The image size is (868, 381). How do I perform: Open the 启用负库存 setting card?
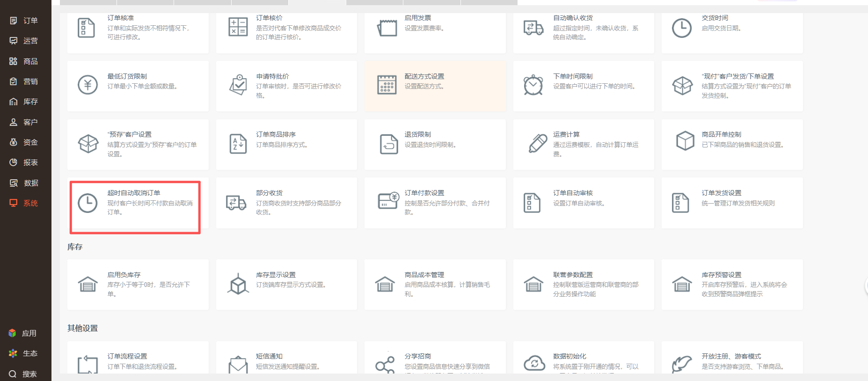tap(138, 285)
